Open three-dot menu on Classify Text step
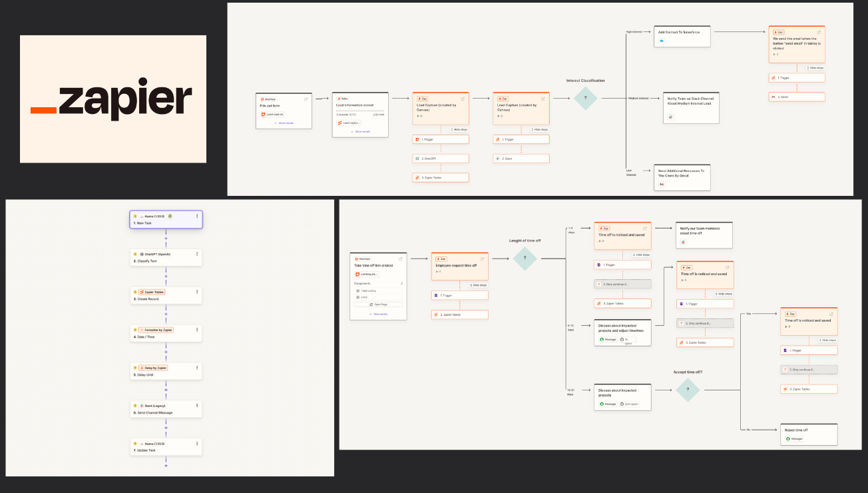The image size is (868, 493). [197, 254]
